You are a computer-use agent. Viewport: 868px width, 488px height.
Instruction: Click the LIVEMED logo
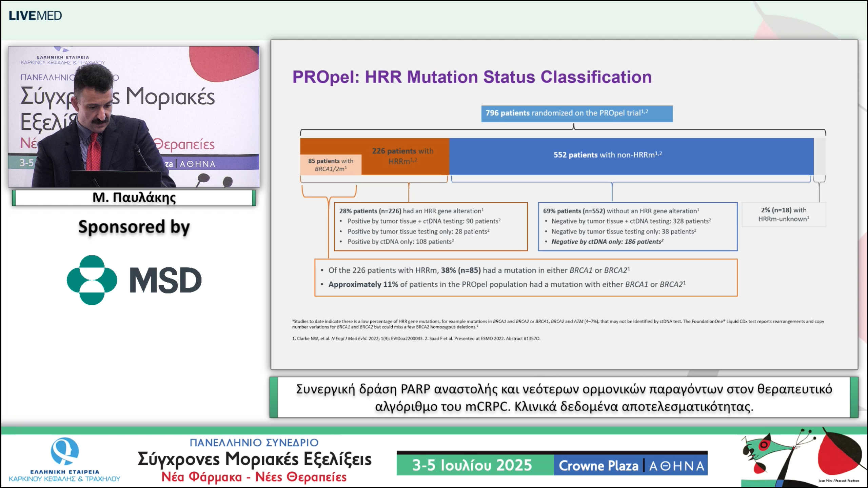click(35, 16)
